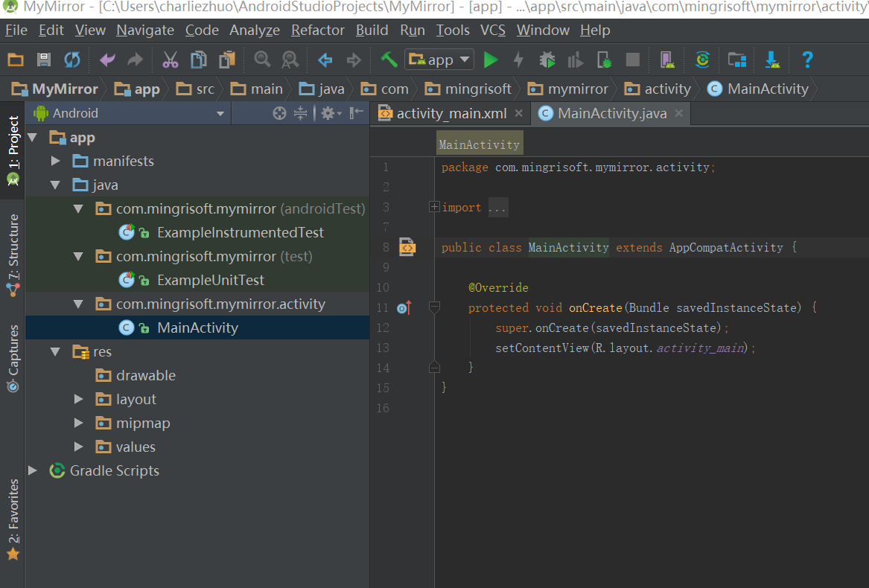Expand the manifests folder
The image size is (869, 588).
55,161
